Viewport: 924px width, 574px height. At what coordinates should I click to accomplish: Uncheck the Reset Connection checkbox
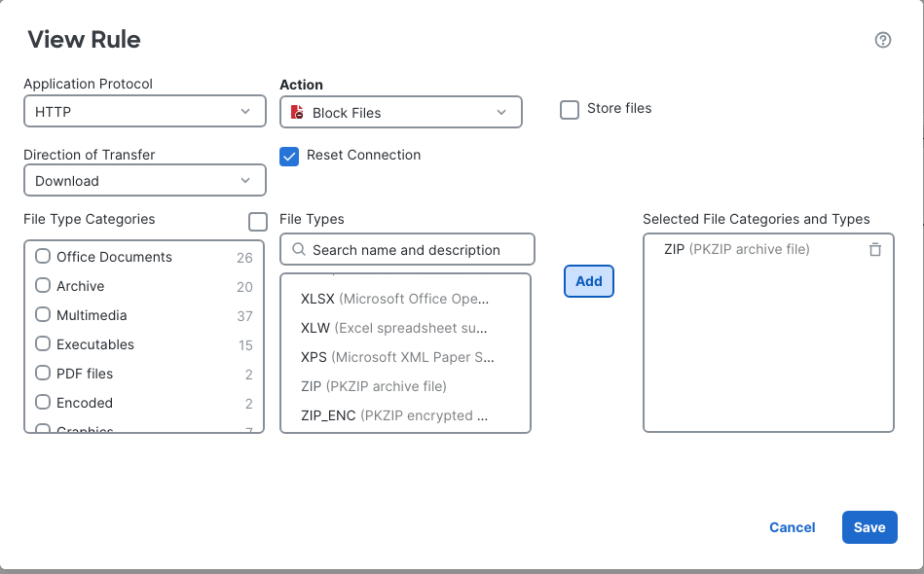289,157
